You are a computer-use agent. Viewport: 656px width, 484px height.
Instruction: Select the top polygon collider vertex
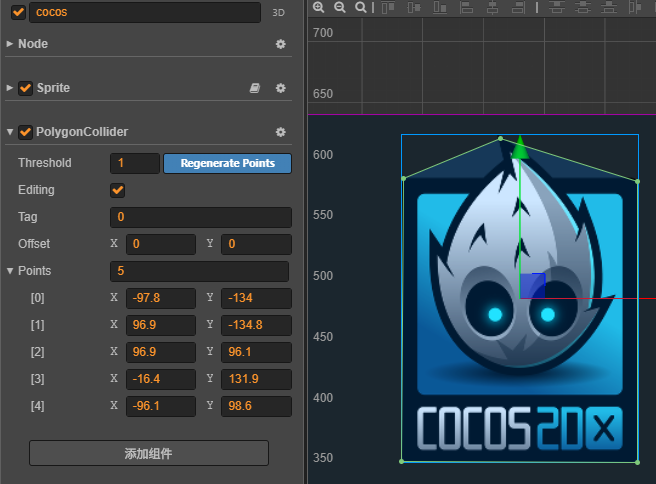pyautogui.click(x=500, y=138)
